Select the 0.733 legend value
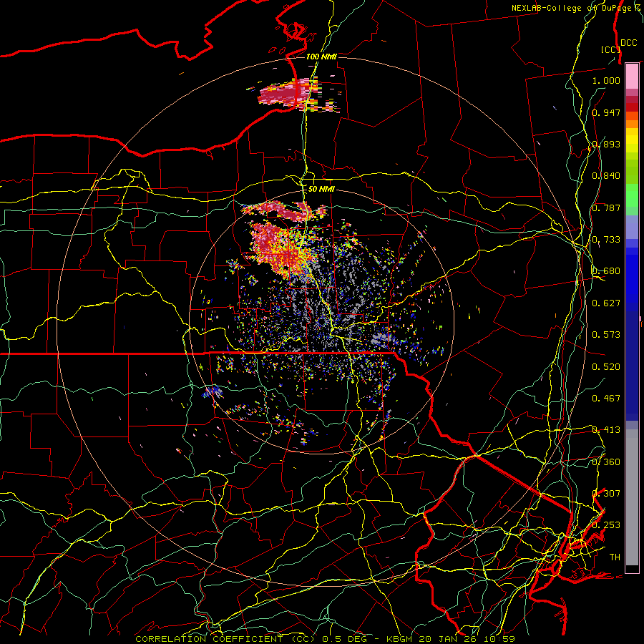644x644 pixels. 606,240
